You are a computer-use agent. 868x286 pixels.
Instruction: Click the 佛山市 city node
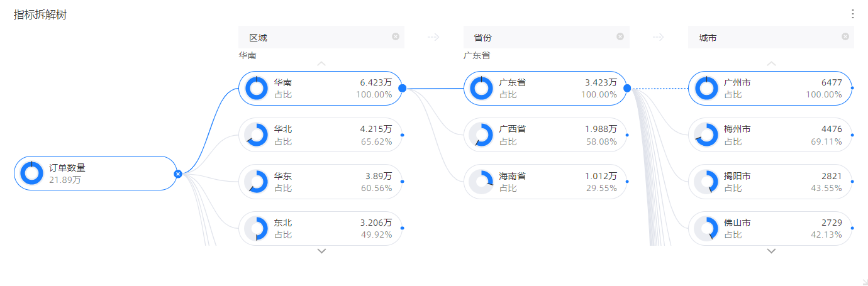click(770, 228)
